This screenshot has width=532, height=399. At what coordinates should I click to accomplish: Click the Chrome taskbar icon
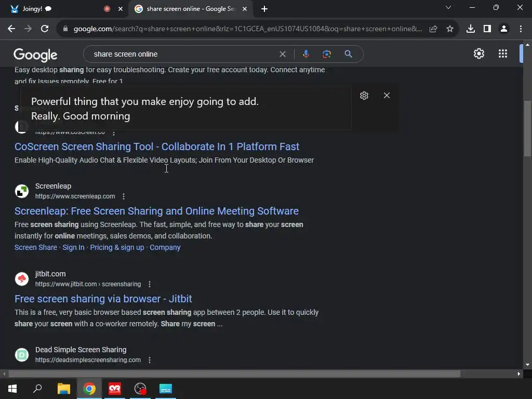coord(89,389)
